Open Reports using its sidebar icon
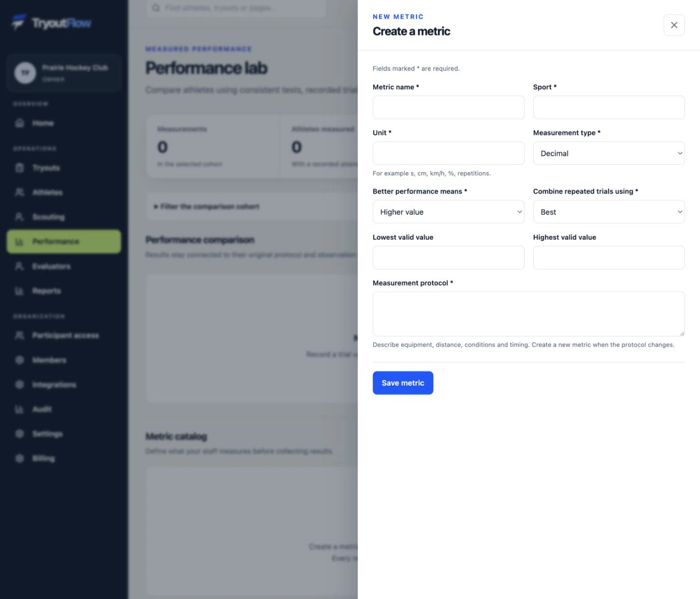Screen dimensions: 700x599 pos(20,291)
